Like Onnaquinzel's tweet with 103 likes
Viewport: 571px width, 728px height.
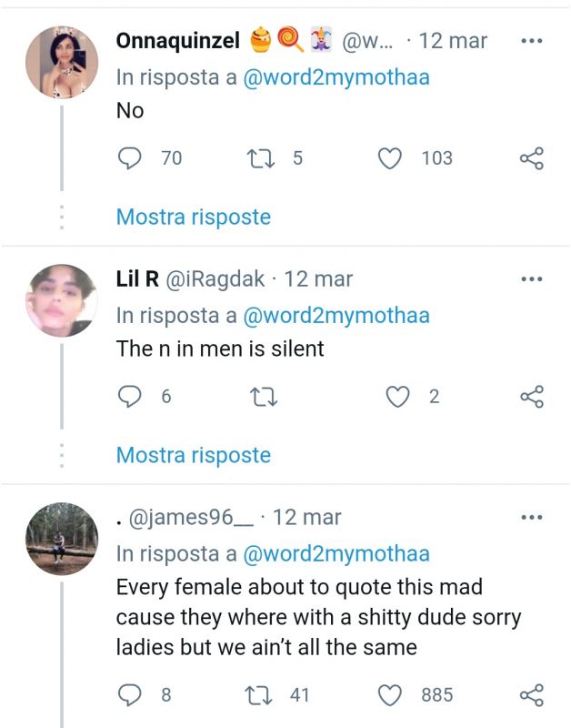tap(390, 158)
